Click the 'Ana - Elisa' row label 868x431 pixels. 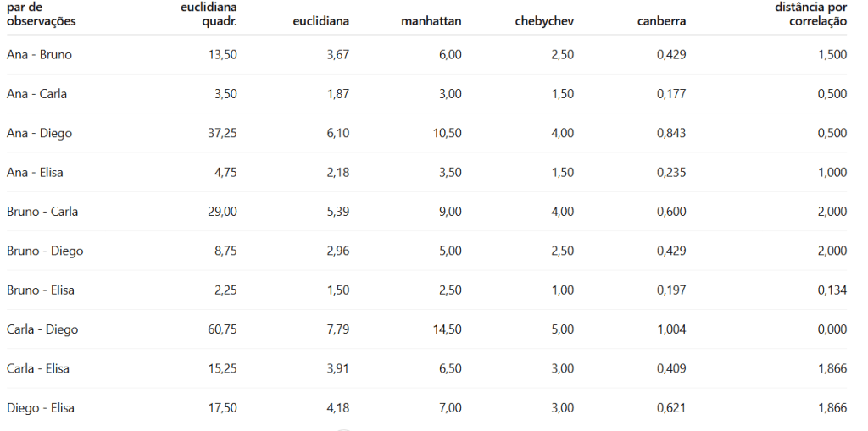[35, 173]
